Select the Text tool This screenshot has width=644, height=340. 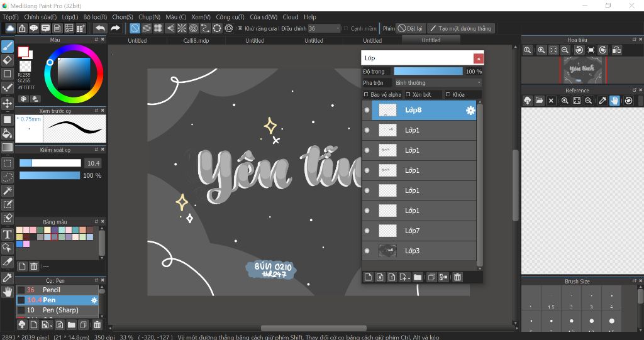(8, 234)
